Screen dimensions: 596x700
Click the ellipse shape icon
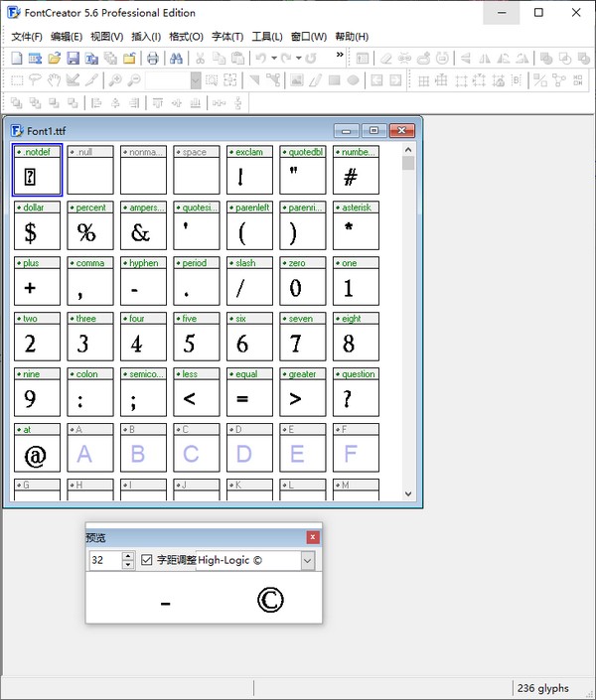(x=353, y=80)
